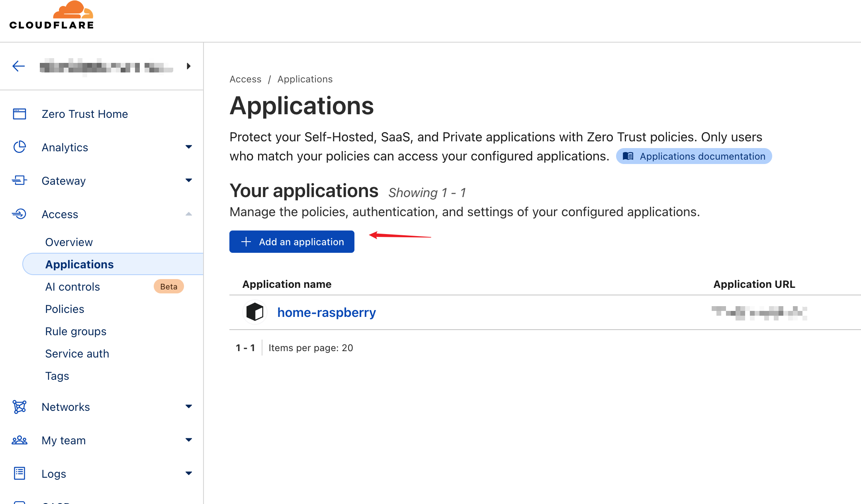This screenshot has height=504, width=861.
Task: Click Add an application button
Action: (292, 242)
